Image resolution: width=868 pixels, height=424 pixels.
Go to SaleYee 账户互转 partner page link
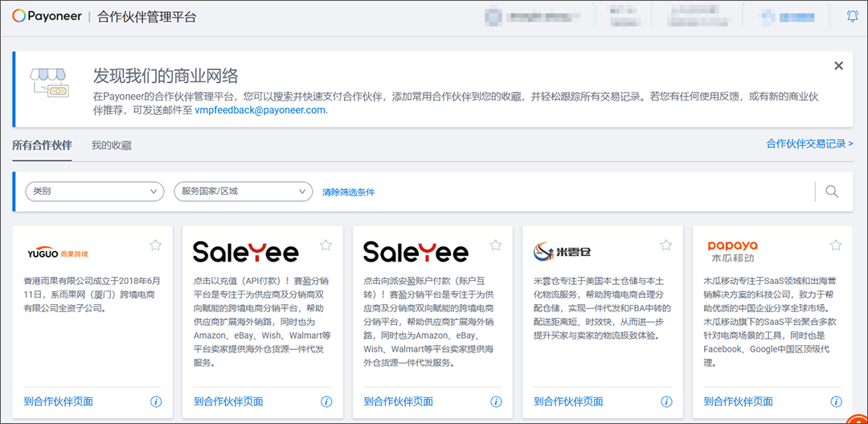pos(398,401)
